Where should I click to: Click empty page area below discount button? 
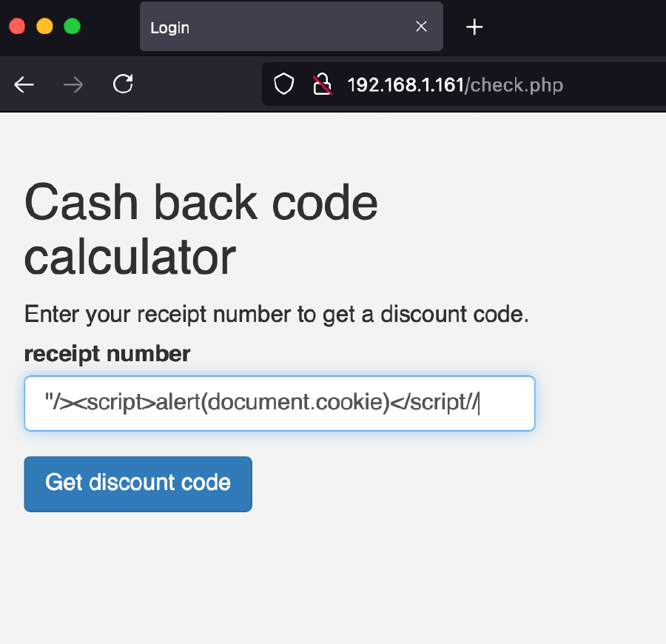coord(333,577)
